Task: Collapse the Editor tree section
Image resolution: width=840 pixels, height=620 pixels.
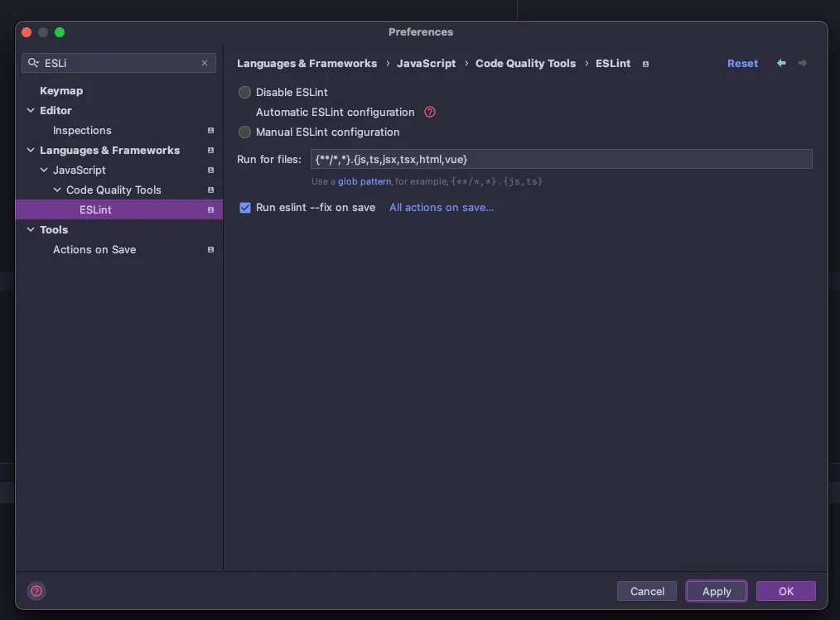Action: pyautogui.click(x=31, y=110)
